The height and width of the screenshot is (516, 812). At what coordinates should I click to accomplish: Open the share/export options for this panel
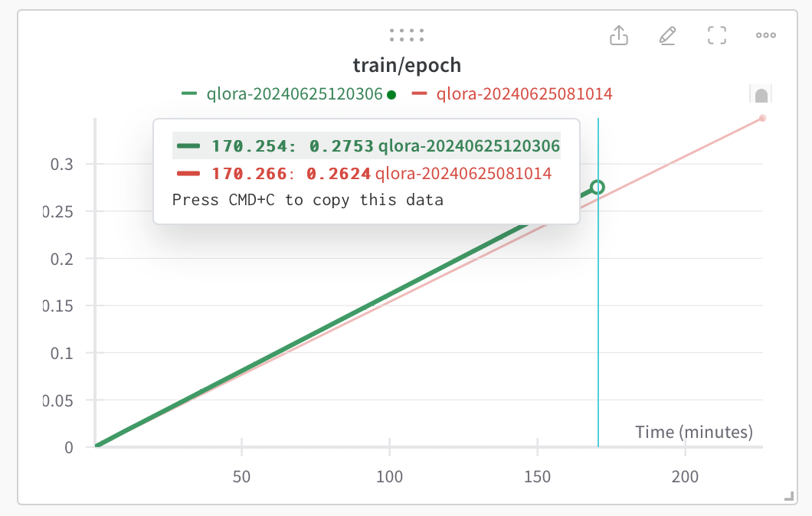[619, 35]
